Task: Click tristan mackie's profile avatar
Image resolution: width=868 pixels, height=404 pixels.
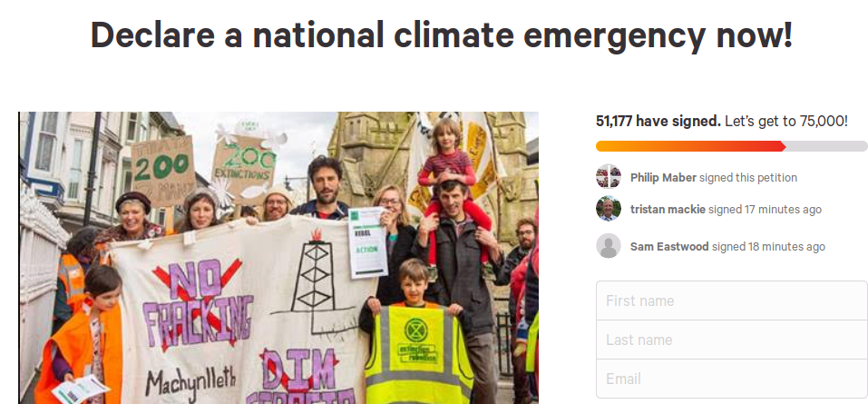Action: (x=609, y=209)
